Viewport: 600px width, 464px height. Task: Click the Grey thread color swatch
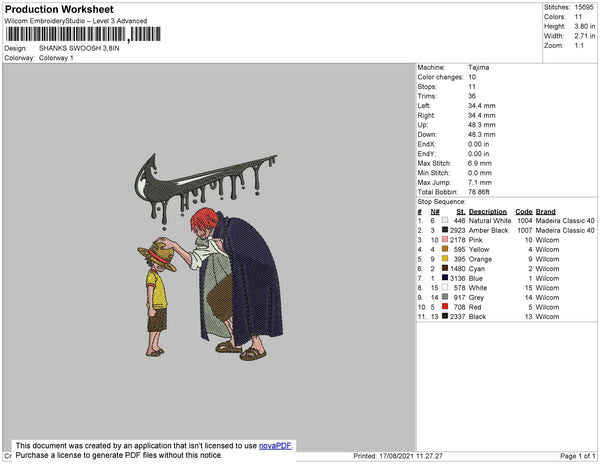point(445,297)
